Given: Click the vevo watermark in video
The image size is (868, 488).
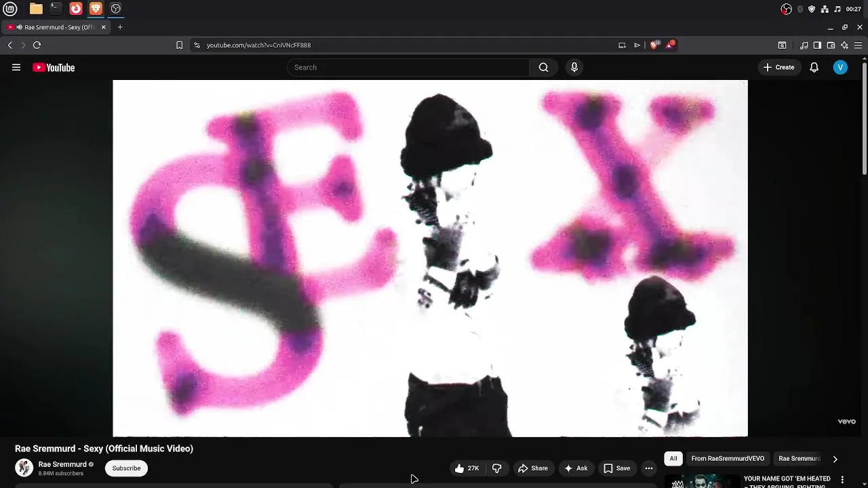Looking at the screenshot, I should tap(846, 422).
